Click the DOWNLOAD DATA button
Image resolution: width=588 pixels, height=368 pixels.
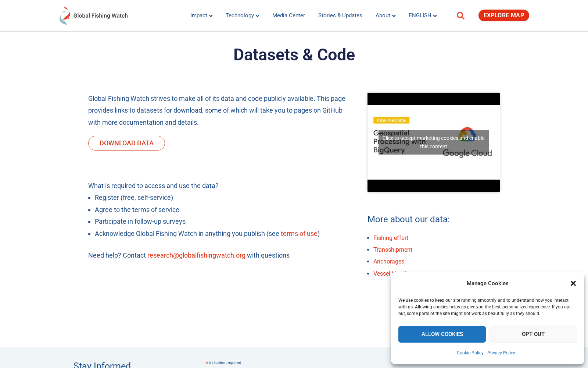126,143
